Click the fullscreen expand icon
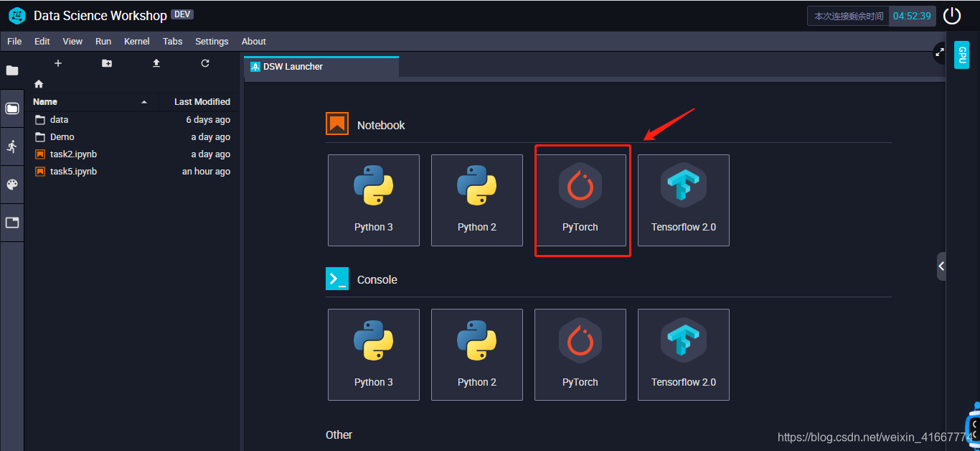Image resolution: width=980 pixels, height=451 pixels. click(x=940, y=52)
